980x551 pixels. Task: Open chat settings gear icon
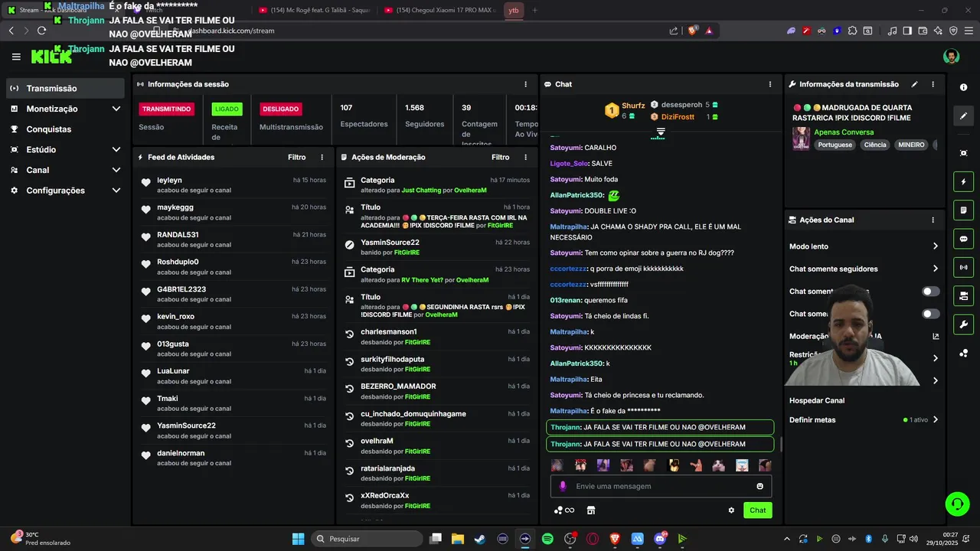[x=731, y=510]
